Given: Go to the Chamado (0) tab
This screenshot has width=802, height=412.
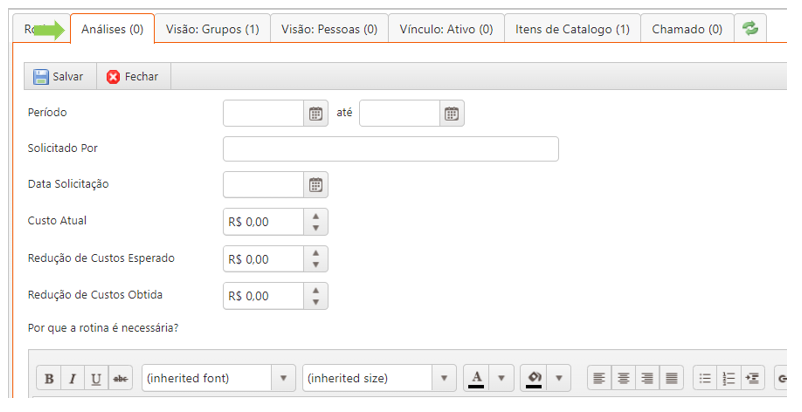Looking at the screenshot, I should click(687, 29).
